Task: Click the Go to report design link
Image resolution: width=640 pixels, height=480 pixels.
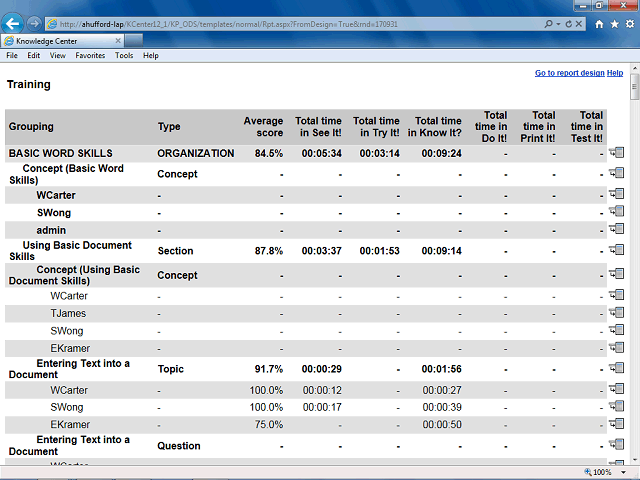Action: coord(569,73)
